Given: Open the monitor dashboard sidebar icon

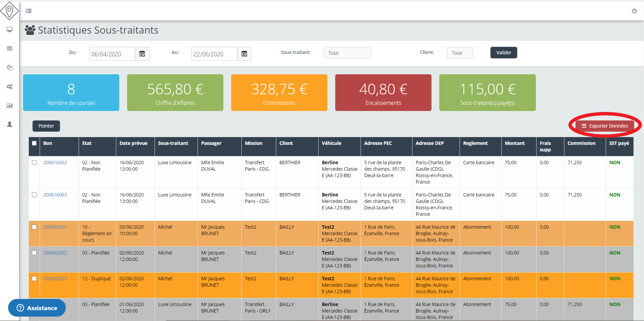Looking at the screenshot, I should pos(9,30).
